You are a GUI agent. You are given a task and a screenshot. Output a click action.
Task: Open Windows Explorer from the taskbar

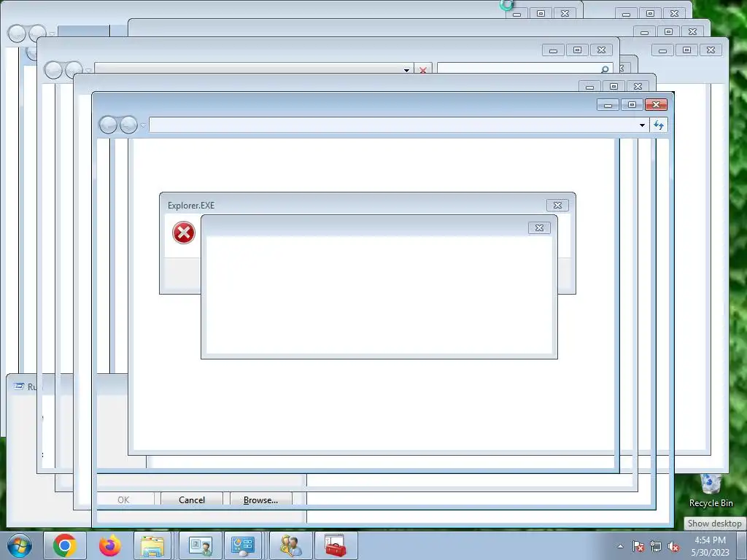152,545
